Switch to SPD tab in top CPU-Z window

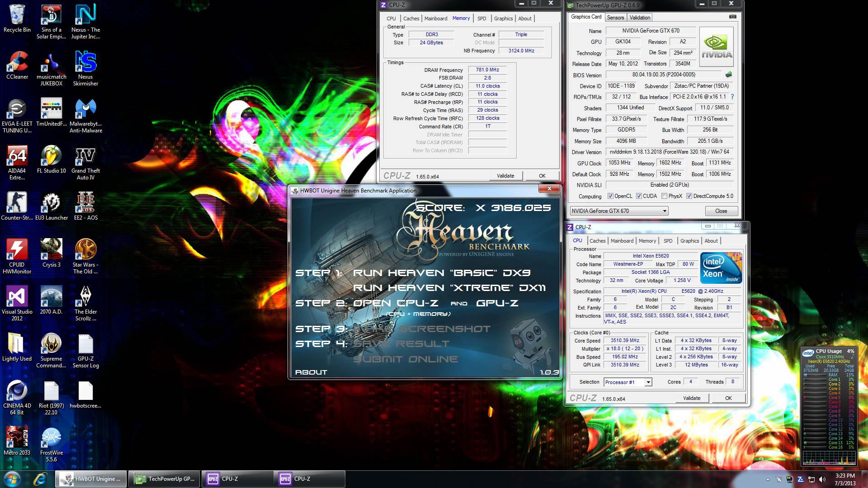point(481,19)
